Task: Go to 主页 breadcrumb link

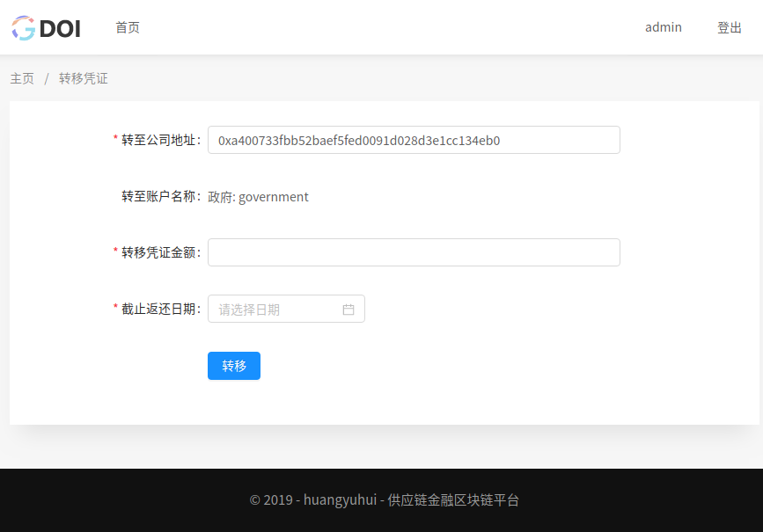Action: (22, 78)
